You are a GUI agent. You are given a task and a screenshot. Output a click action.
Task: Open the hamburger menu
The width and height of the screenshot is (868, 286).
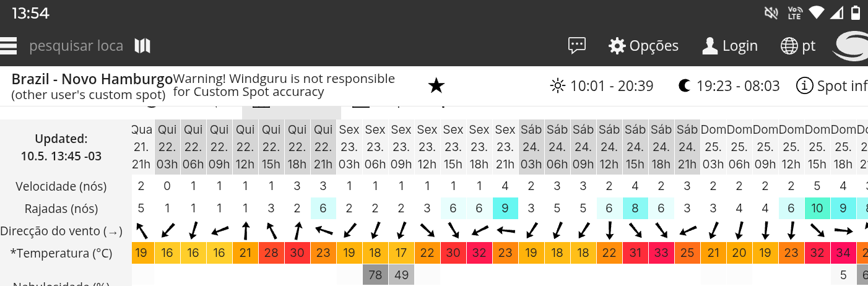point(8,46)
